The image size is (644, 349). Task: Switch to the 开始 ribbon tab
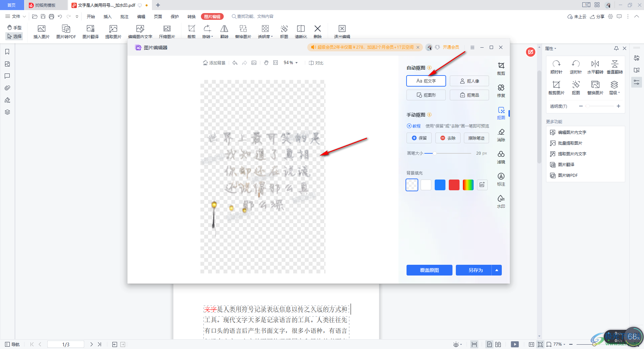tap(91, 16)
